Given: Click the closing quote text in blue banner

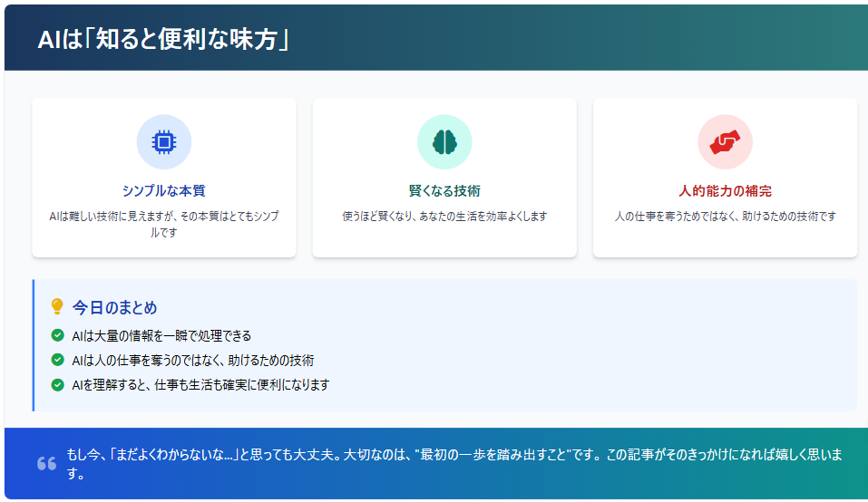Looking at the screenshot, I should click(x=454, y=462).
